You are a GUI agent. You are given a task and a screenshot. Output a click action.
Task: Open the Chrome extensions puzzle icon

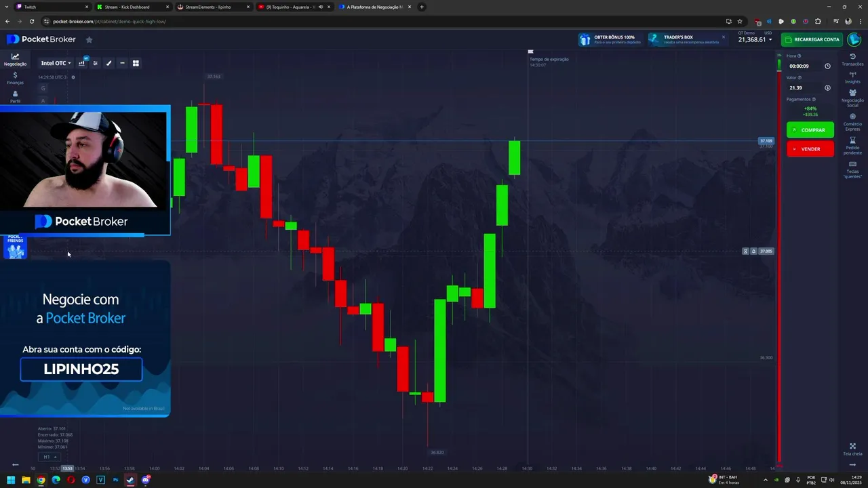point(818,21)
